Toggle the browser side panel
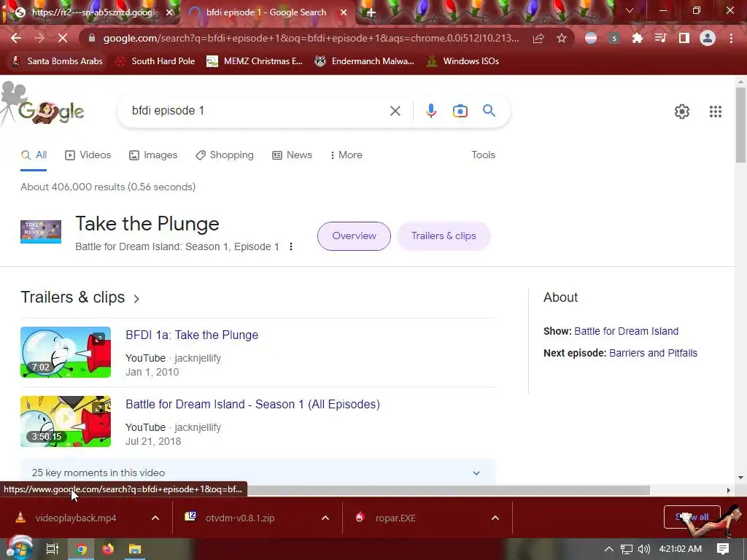Viewport: 747px width, 560px height. pyautogui.click(x=684, y=38)
